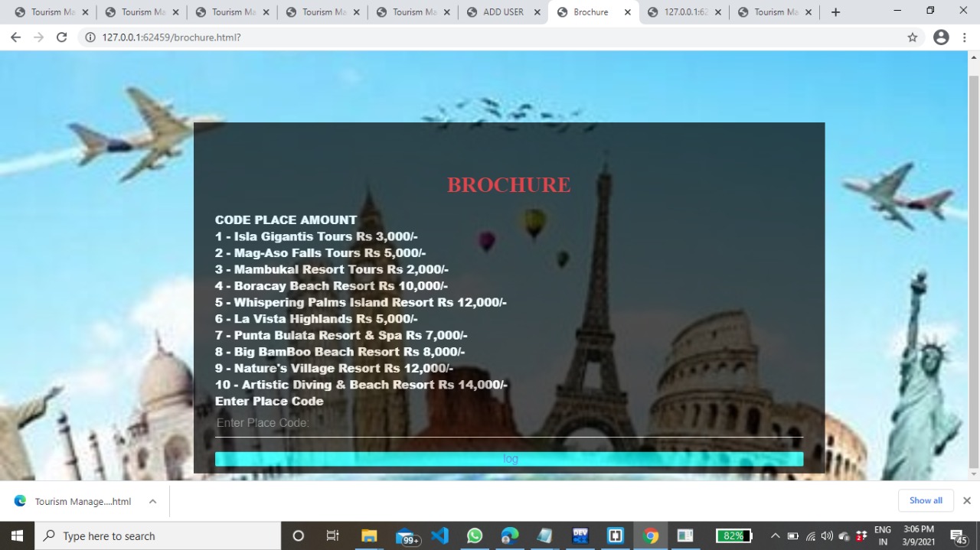Screen dimensions: 980x550
Task: Click the address bar URL
Action: click(x=171, y=37)
